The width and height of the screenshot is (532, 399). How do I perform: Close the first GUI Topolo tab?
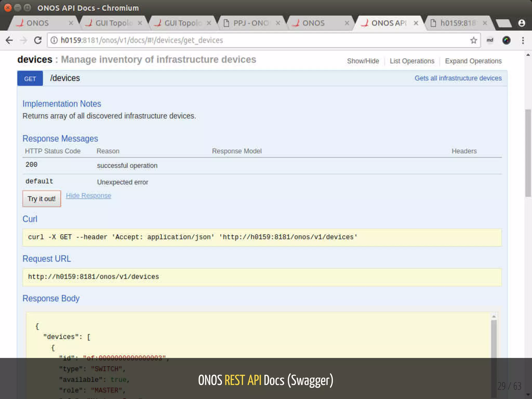[x=140, y=23]
